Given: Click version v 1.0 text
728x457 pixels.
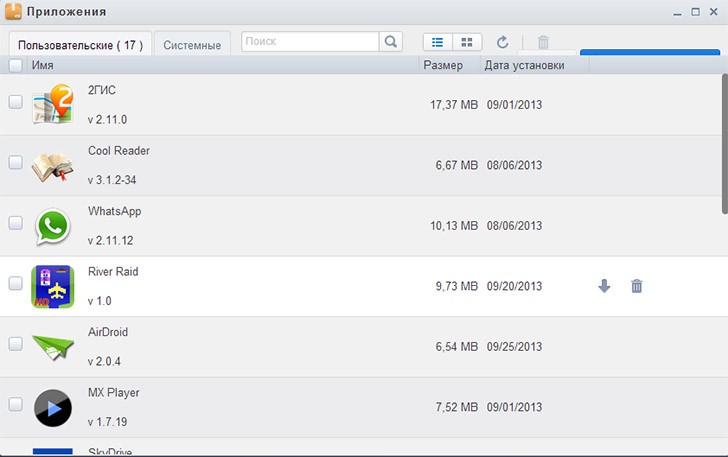Looking at the screenshot, I should 99,301.
